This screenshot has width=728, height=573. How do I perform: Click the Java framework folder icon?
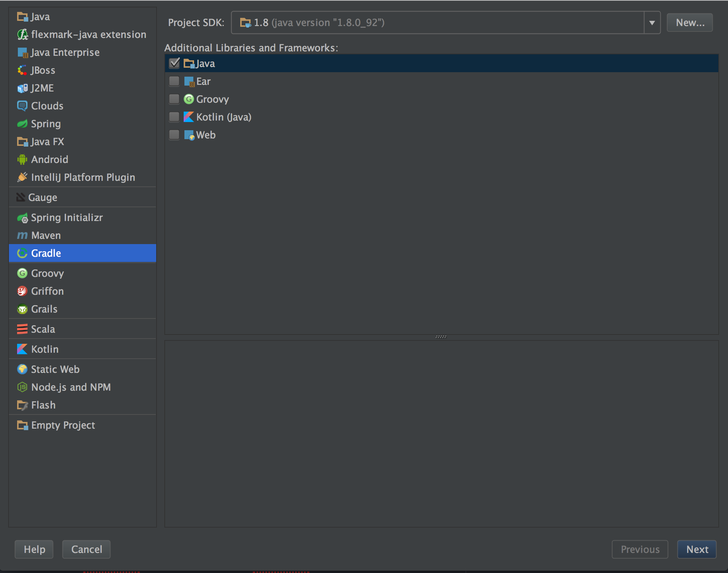point(189,64)
